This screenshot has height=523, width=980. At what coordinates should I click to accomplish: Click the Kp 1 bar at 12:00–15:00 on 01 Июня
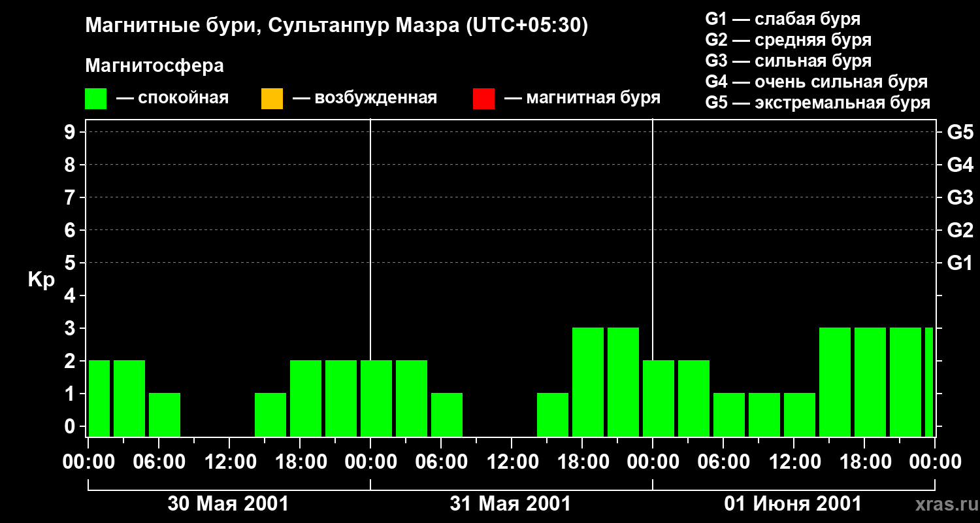click(x=800, y=414)
